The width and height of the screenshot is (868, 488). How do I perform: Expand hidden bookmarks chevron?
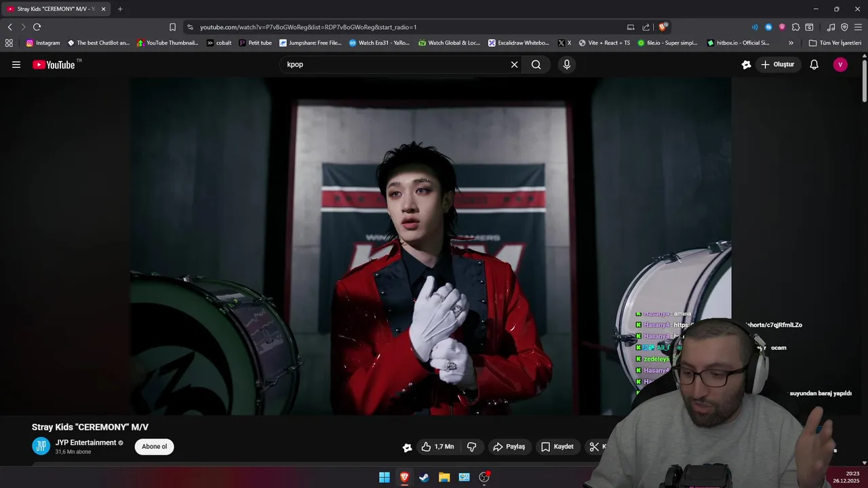coord(791,43)
